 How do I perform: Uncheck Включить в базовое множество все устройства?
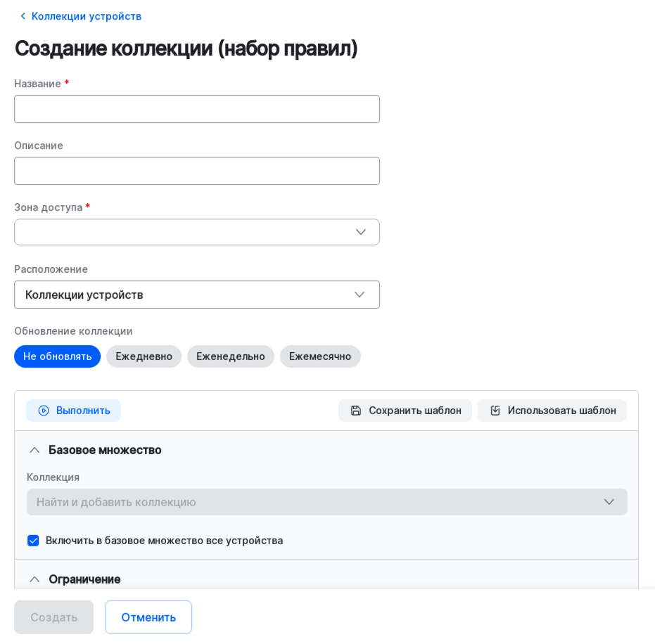coord(33,541)
